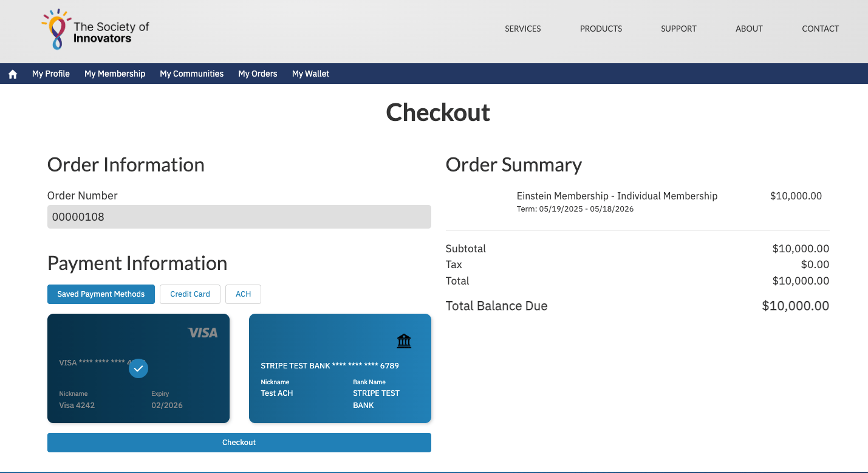
Task: Click the Visa expiry 02/2026 text
Action: (x=167, y=406)
